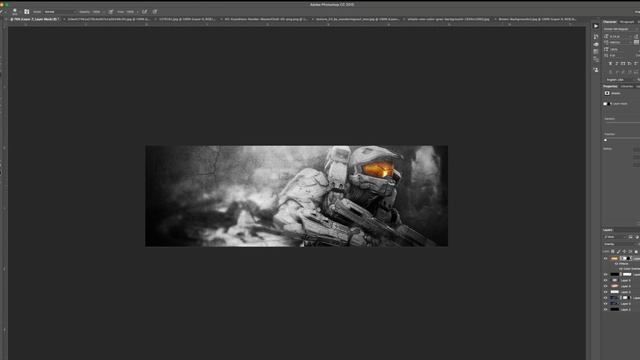The image size is (640, 360).
Task: Open the Actions panel play icon
Action: 596,26
